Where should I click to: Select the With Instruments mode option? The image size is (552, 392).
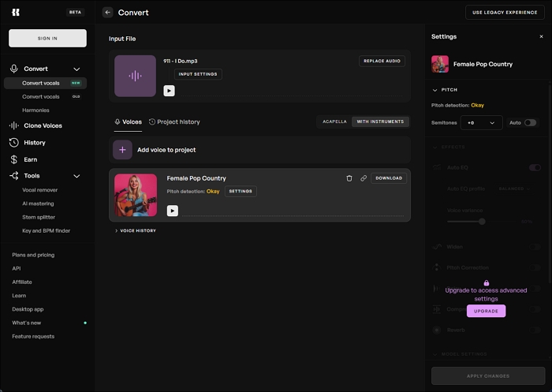tap(380, 121)
